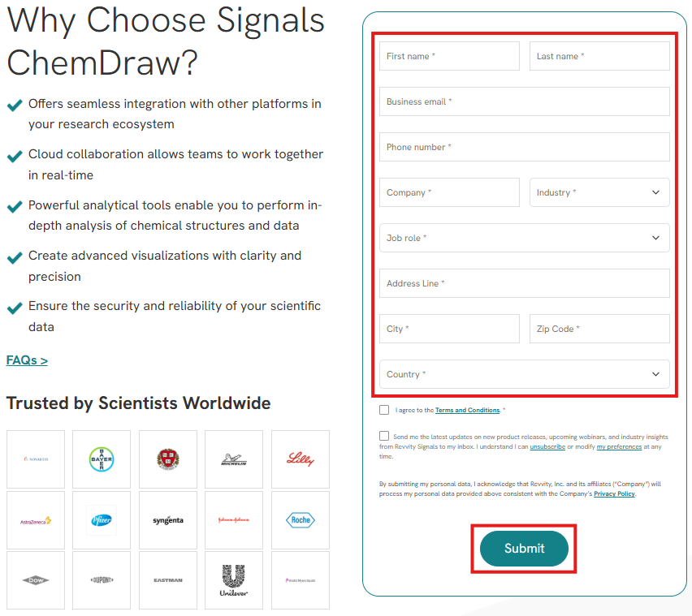The image size is (692, 616).
Task: Tick the latest updates subscription checkbox
Action: coord(384,436)
